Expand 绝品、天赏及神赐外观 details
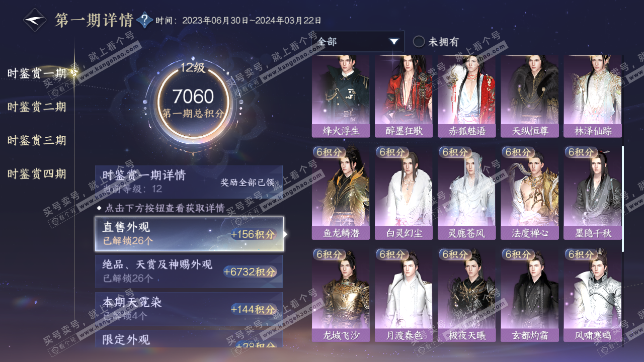The height and width of the screenshot is (362, 644). (x=189, y=271)
